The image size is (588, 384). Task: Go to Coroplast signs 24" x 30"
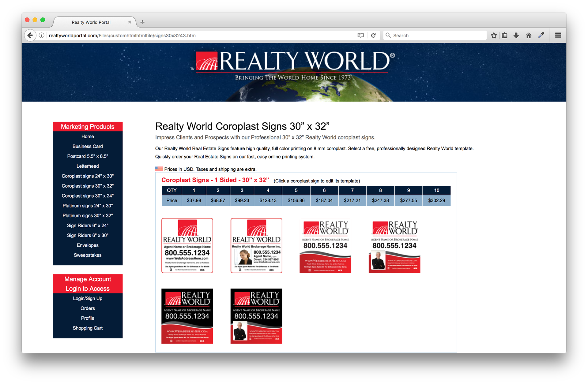point(88,176)
